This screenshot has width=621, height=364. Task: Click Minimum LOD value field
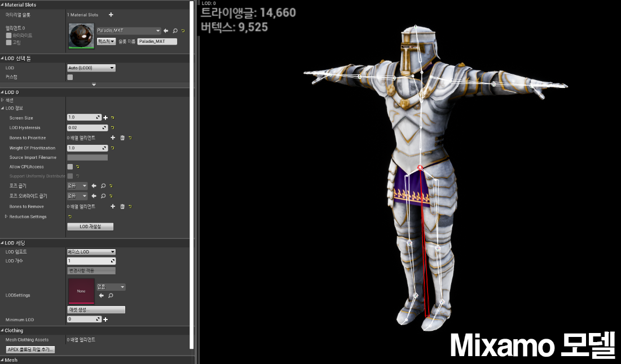tap(85, 319)
